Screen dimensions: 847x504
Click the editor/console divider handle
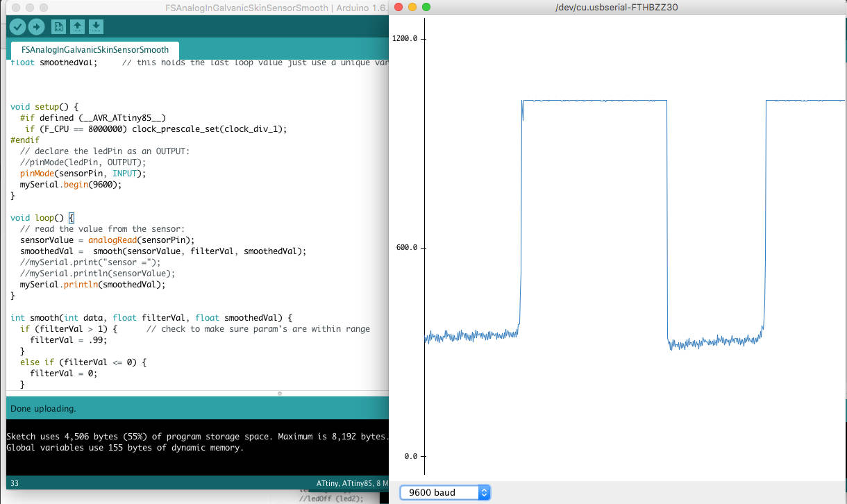280,394
